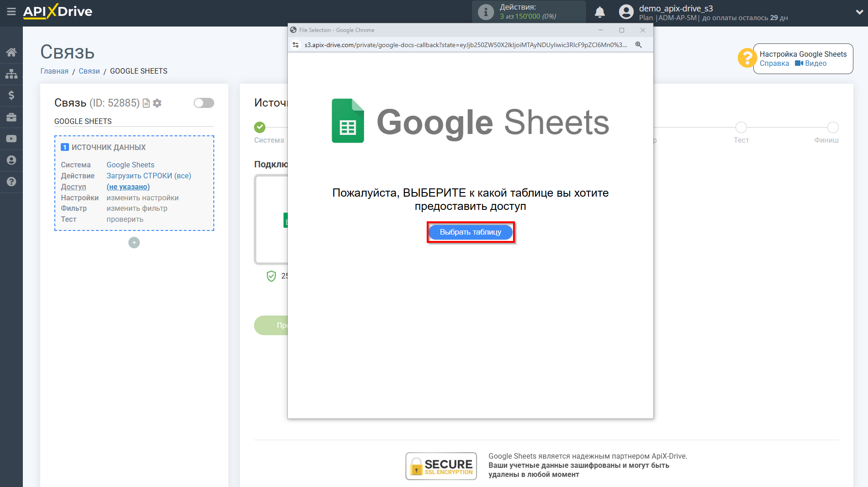Viewport: 868px width, 487px height.
Task: Open notifications via the bell icon
Action: point(600,11)
